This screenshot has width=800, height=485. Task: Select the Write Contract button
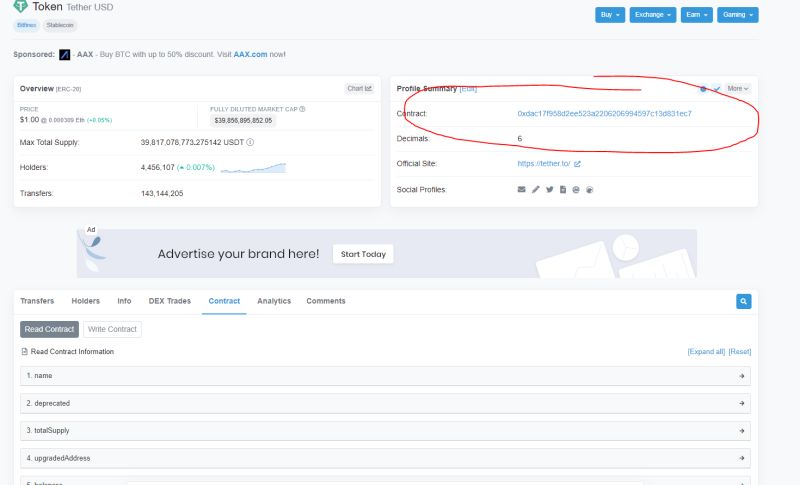click(112, 329)
